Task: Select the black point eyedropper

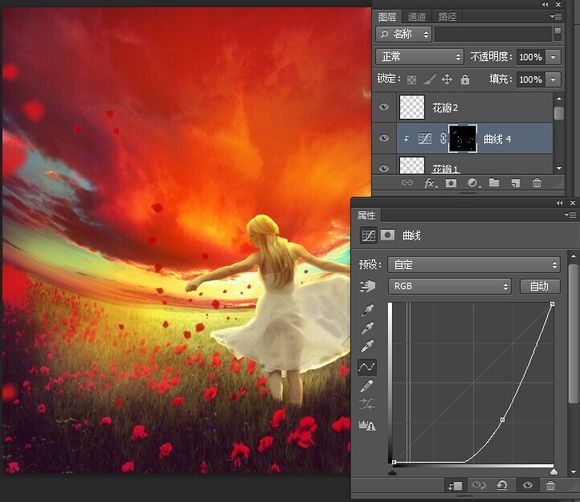Action: [x=367, y=310]
